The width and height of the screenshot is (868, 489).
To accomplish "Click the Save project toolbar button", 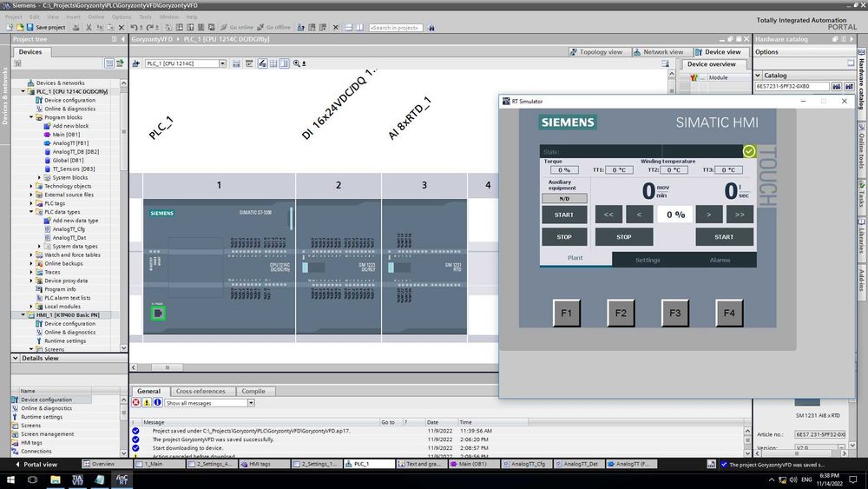I will pos(46,27).
